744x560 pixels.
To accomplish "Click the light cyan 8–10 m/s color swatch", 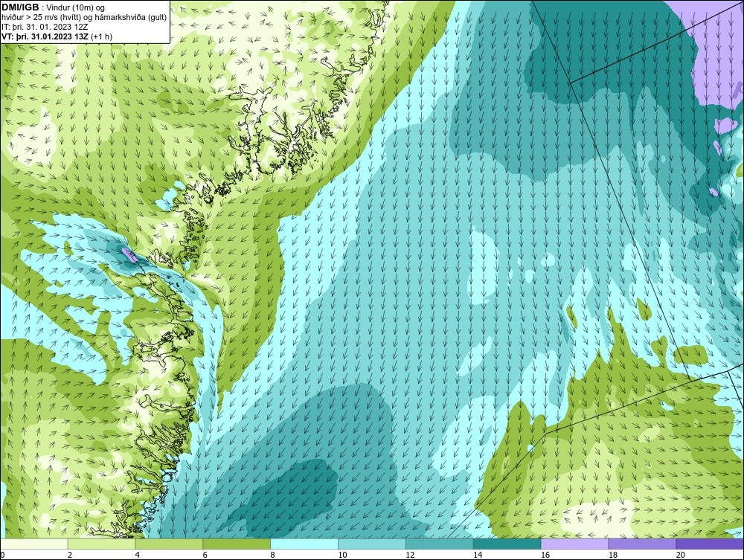I will point(304,544).
